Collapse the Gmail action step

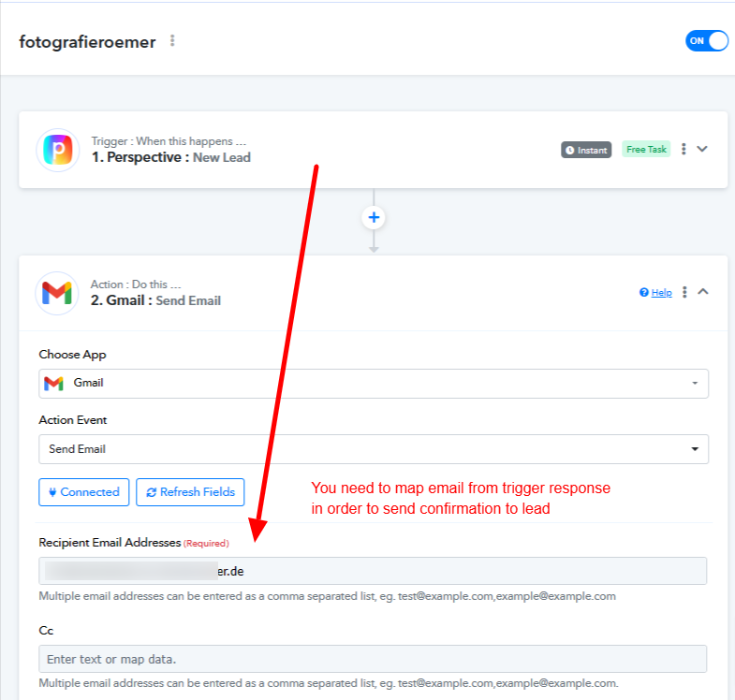702,291
